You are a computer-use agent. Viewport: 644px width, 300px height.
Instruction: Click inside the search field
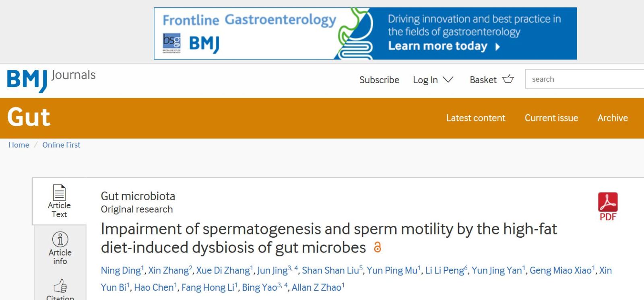(x=584, y=79)
